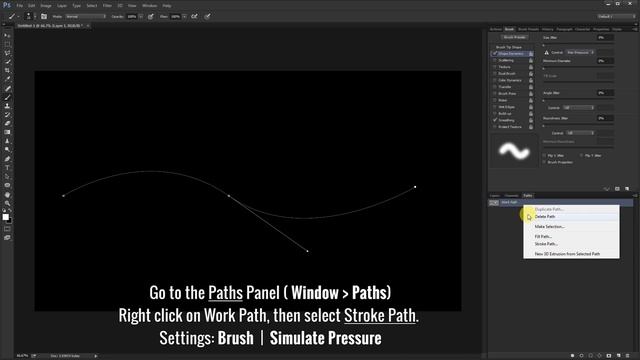Open Roundness Jitter Control dropdown
This screenshot has height=360, width=640.
coord(580,133)
